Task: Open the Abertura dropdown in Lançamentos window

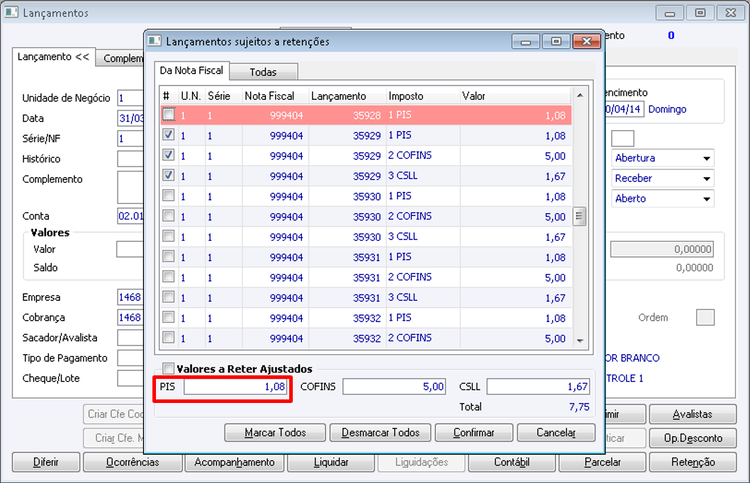Action: [662, 158]
